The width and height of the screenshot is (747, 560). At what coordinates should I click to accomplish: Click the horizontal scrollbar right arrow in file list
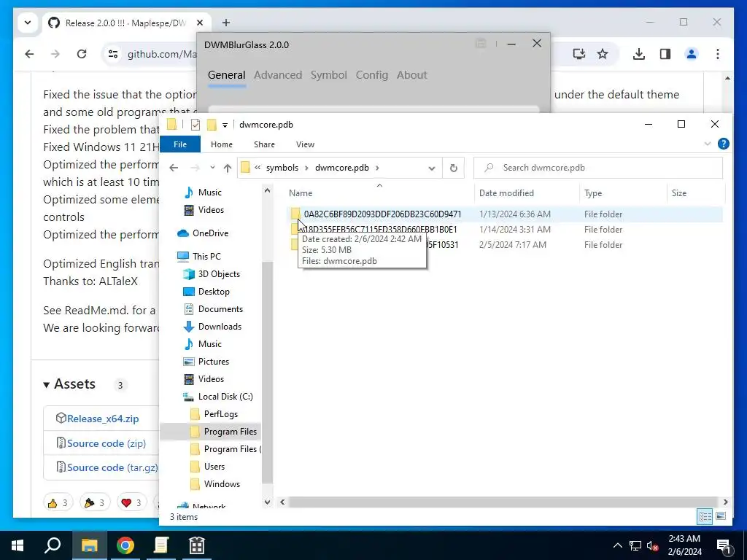click(725, 502)
